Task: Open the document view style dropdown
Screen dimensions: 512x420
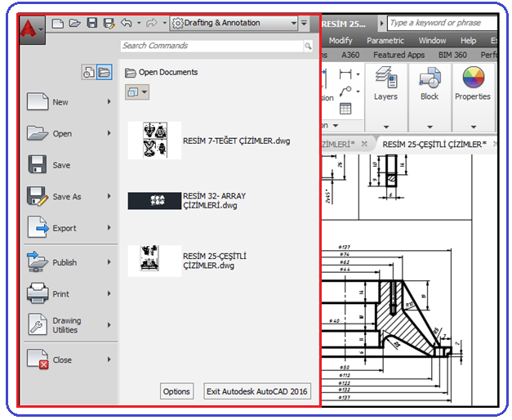Action: coord(137,92)
